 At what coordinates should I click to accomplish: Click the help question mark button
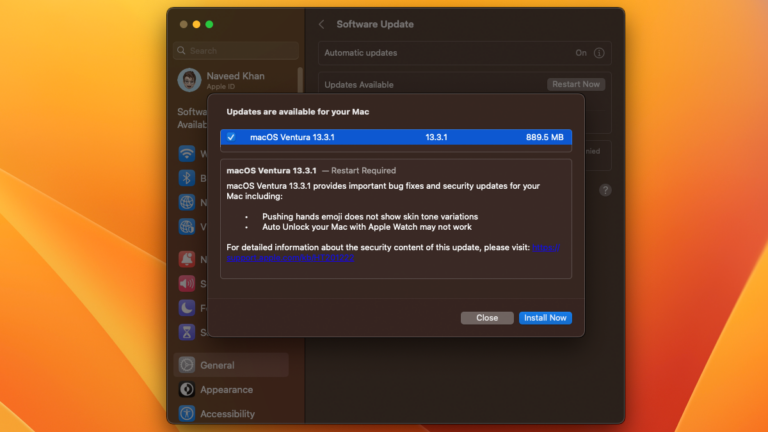coord(605,190)
